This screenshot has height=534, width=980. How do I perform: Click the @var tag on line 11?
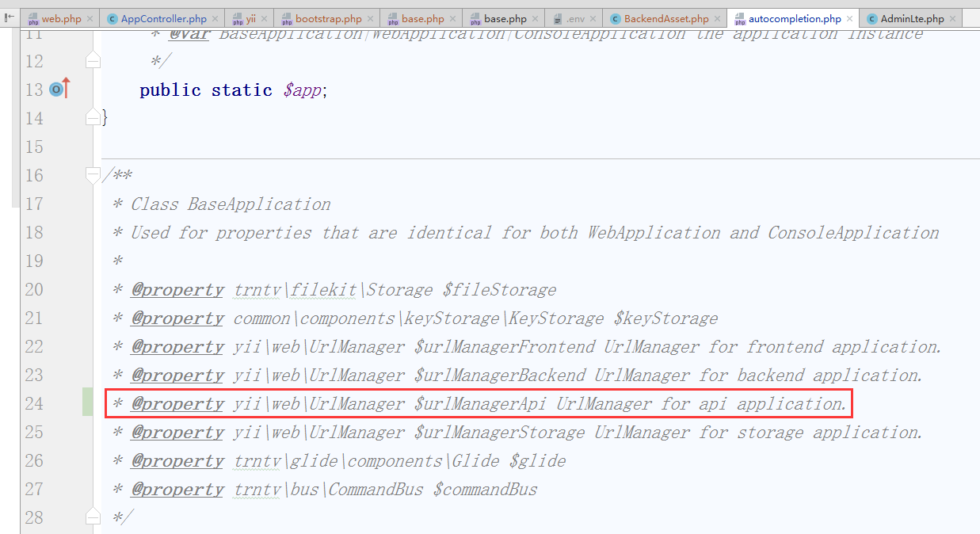189,33
